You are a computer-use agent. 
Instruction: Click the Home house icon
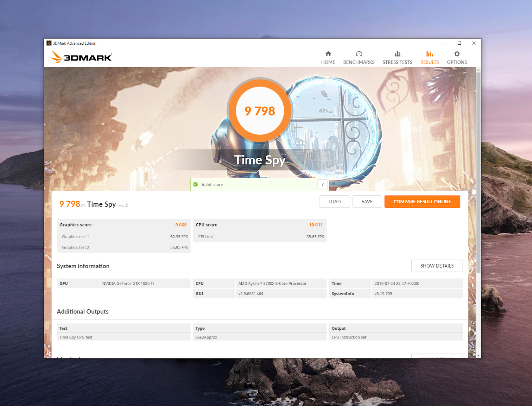pos(328,54)
